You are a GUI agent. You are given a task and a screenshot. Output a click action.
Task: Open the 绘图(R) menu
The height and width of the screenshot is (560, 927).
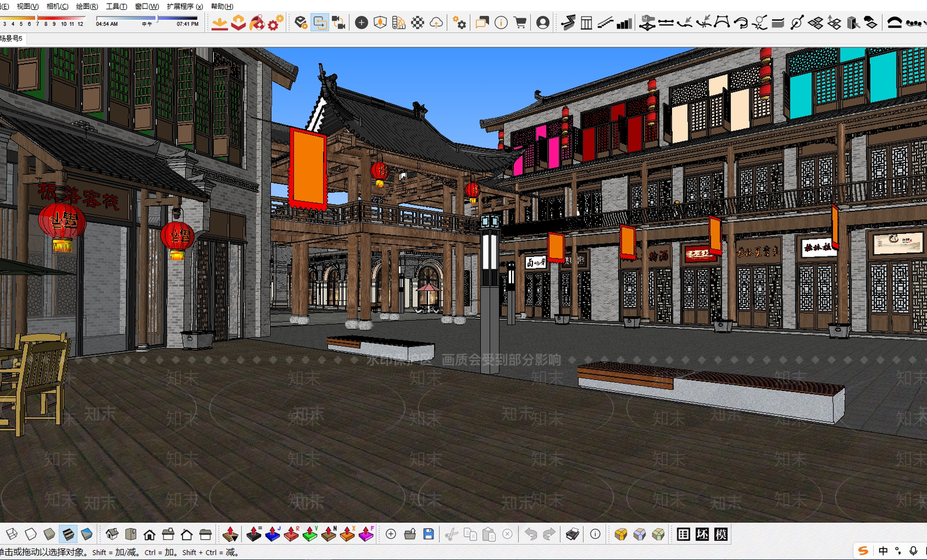(x=87, y=6)
